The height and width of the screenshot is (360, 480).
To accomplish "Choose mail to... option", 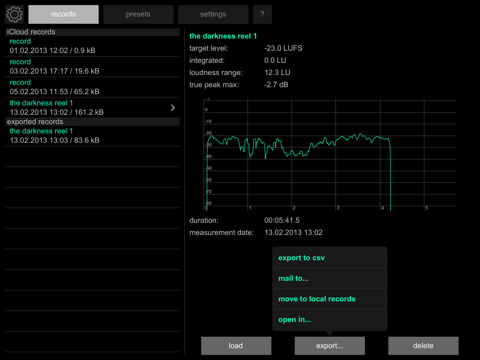I will coord(330,278).
